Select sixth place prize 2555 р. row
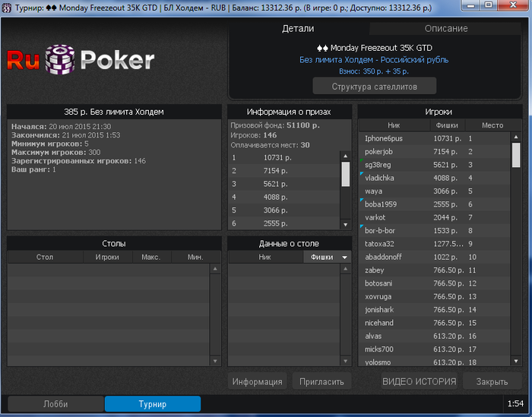Viewport: 532px width, 417px height. point(284,223)
